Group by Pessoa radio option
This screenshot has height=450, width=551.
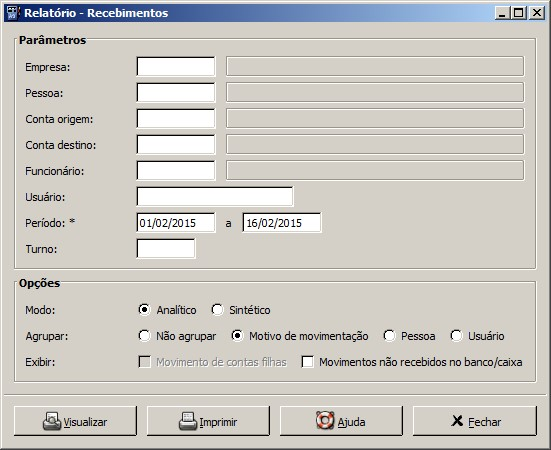[389, 336]
